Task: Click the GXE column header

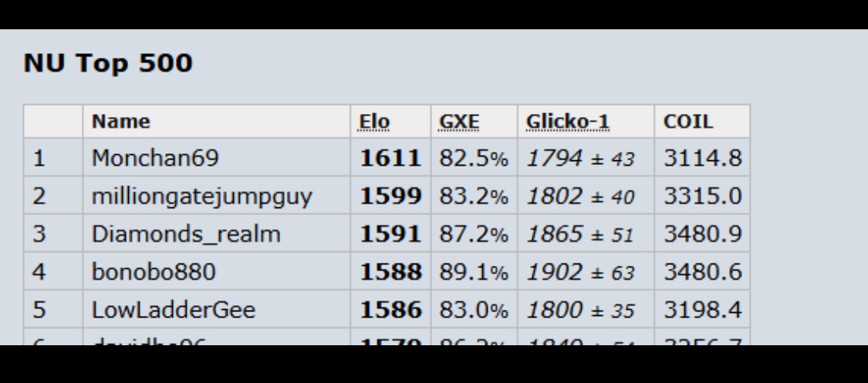Action: tap(459, 122)
